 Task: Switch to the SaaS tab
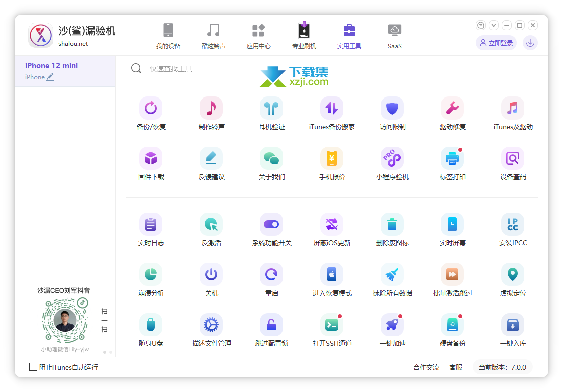(394, 36)
